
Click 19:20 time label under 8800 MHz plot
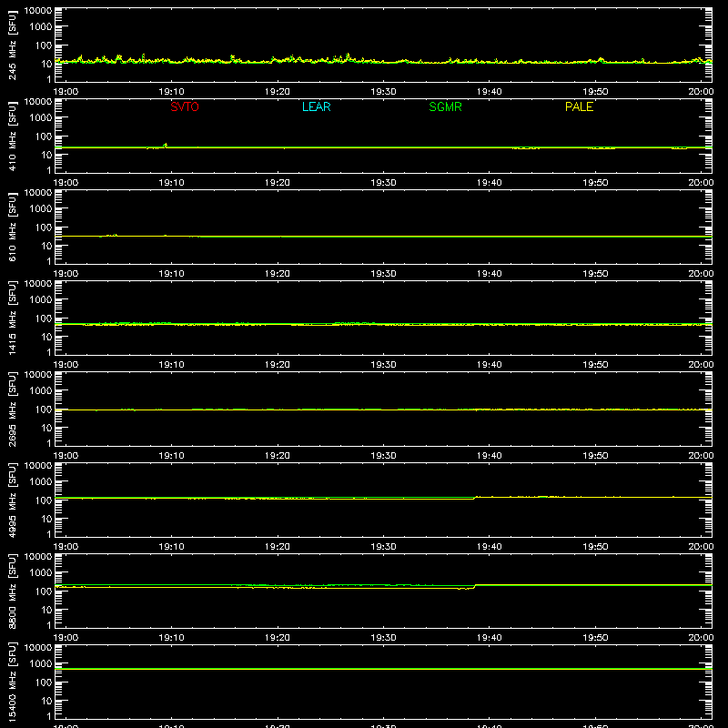pyautogui.click(x=278, y=638)
